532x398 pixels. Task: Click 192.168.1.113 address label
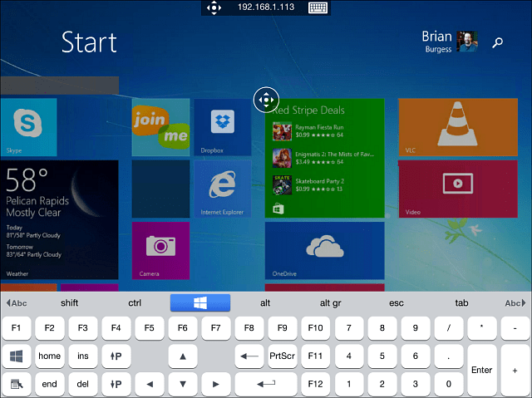point(266,7)
